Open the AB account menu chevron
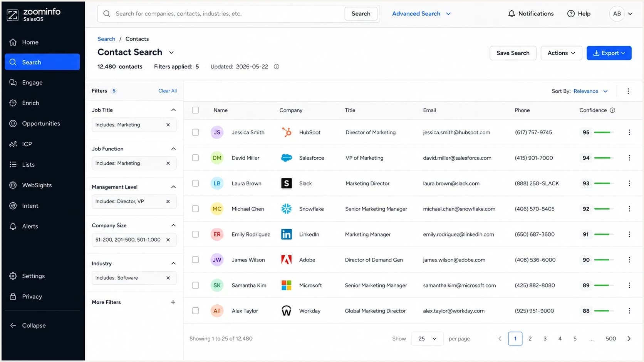644x362 pixels. [x=630, y=14]
